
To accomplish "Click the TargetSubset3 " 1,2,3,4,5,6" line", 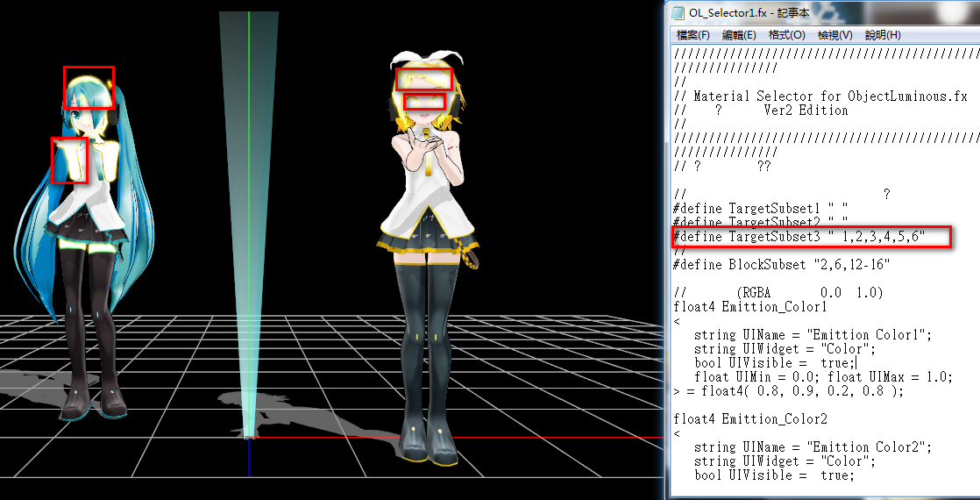I will pos(799,237).
